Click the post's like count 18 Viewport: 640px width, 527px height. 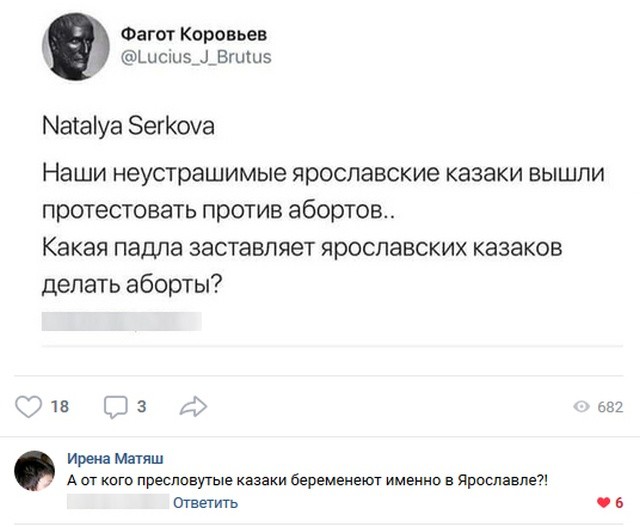pyautogui.click(x=60, y=407)
